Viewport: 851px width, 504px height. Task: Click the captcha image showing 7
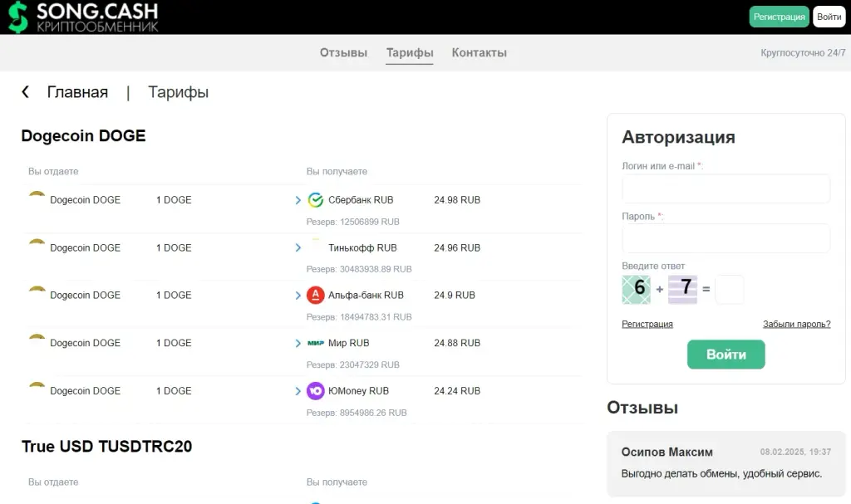coord(683,289)
